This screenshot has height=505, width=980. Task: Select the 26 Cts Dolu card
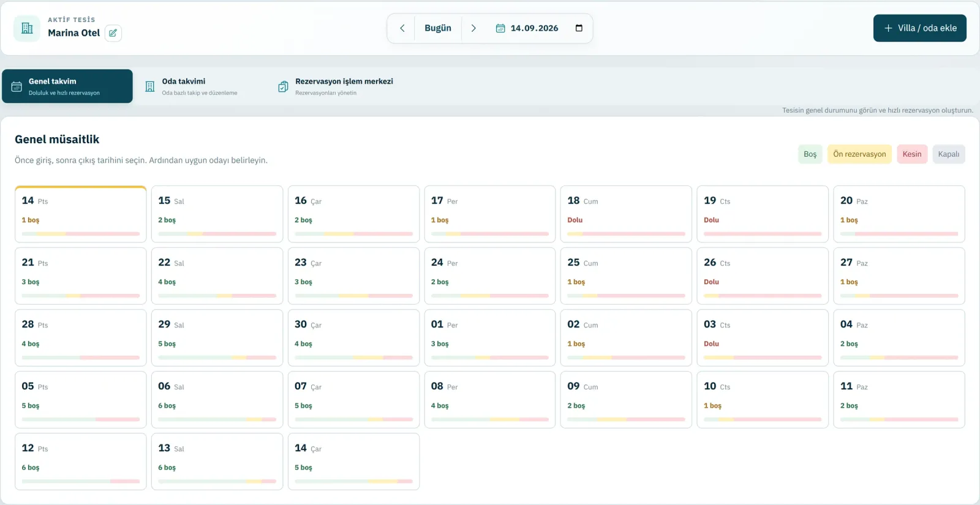pos(763,276)
